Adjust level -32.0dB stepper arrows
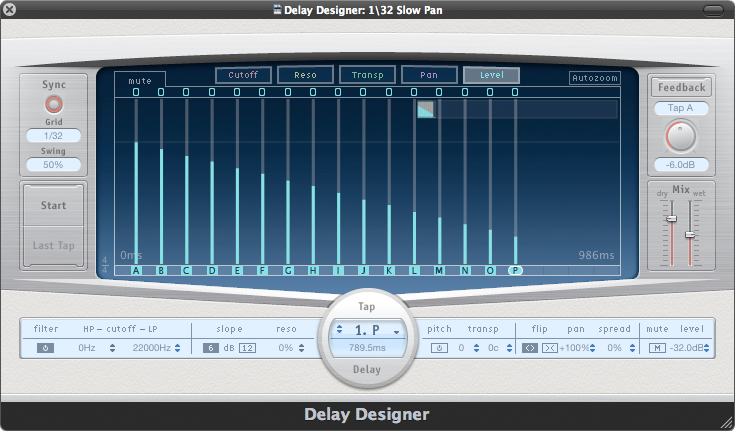Viewport: 735px width, 431px height. 706,348
